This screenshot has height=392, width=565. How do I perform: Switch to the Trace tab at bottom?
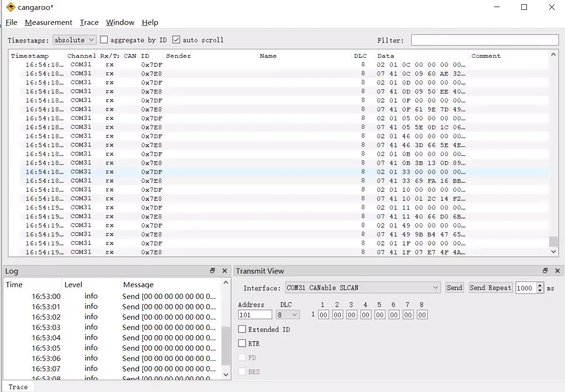coord(18,387)
